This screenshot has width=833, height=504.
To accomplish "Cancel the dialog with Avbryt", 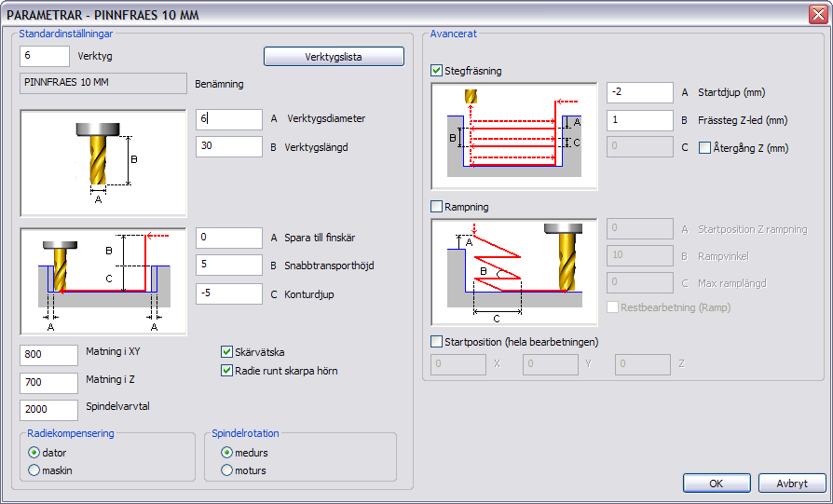I will click(792, 484).
